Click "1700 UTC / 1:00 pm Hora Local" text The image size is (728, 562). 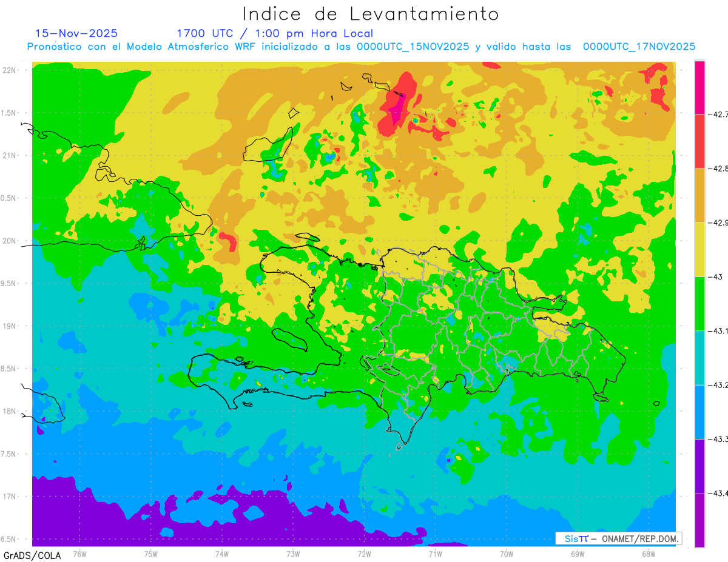coord(275,34)
